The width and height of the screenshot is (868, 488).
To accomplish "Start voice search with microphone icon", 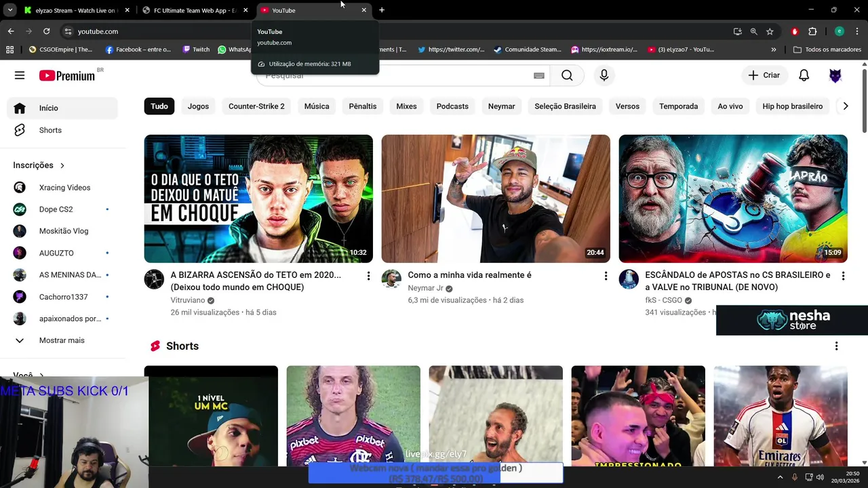I will pyautogui.click(x=604, y=75).
